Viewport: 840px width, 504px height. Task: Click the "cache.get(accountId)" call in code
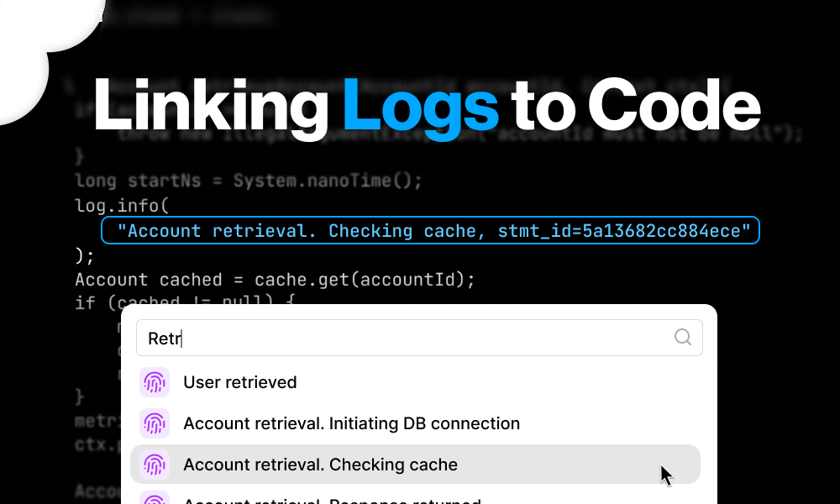pyautogui.click(x=363, y=279)
